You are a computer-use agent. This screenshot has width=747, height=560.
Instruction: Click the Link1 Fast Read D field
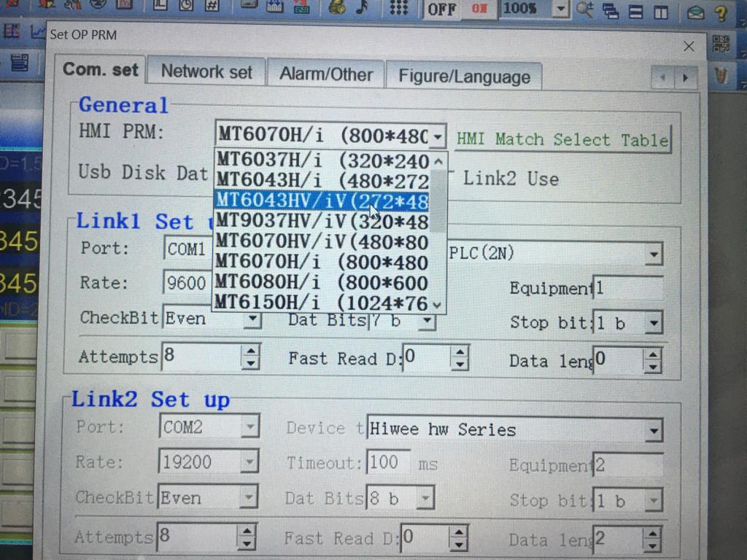coord(426,358)
